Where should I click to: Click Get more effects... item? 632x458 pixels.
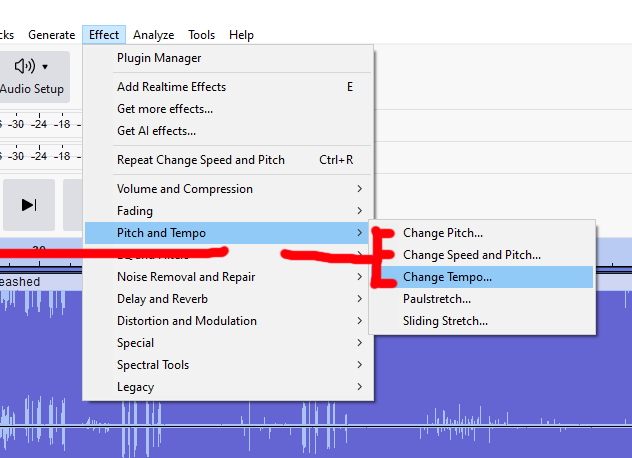click(x=165, y=109)
